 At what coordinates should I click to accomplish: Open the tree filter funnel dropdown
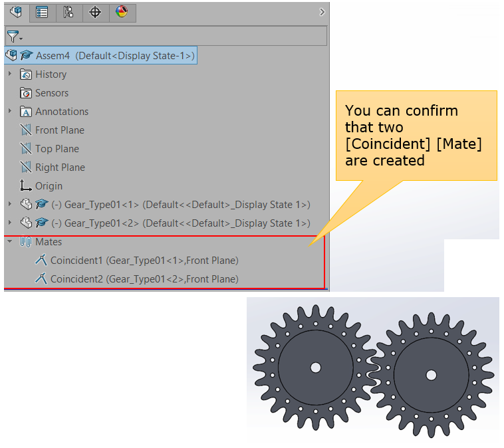point(15,37)
